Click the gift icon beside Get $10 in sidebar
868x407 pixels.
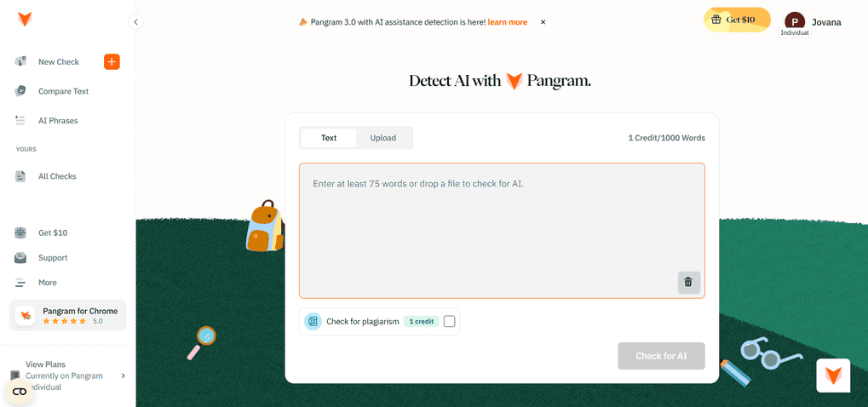tap(20, 232)
